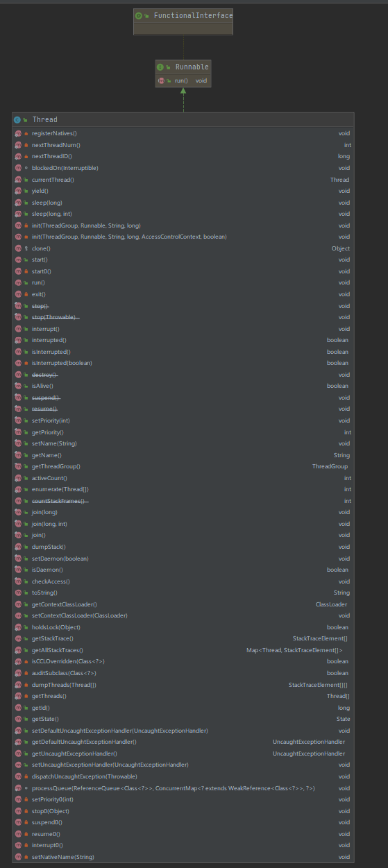This screenshot has width=388, height=868.
Task: Click the method icon next to registerNatives()
Action: tap(18, 133)
